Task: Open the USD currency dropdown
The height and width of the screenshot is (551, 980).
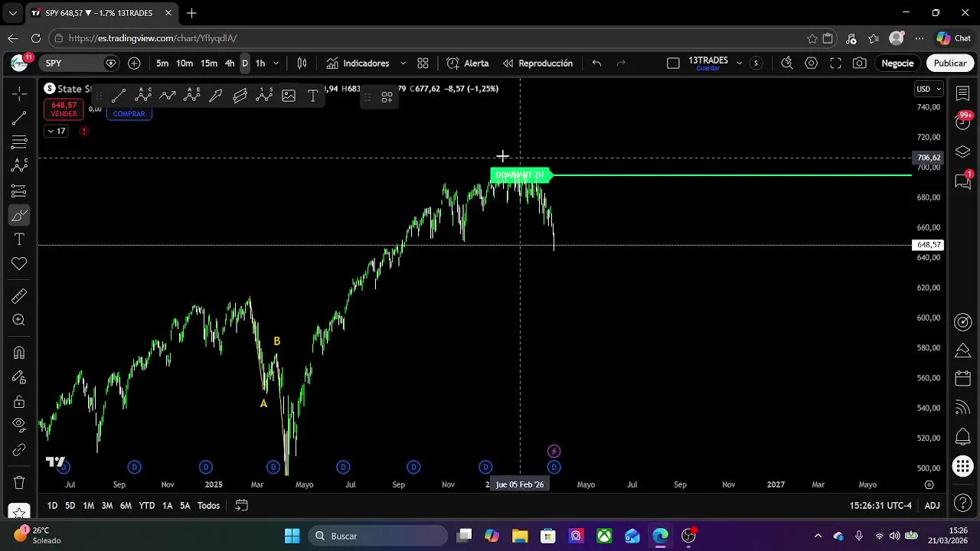Action: [x=929, y=89]
